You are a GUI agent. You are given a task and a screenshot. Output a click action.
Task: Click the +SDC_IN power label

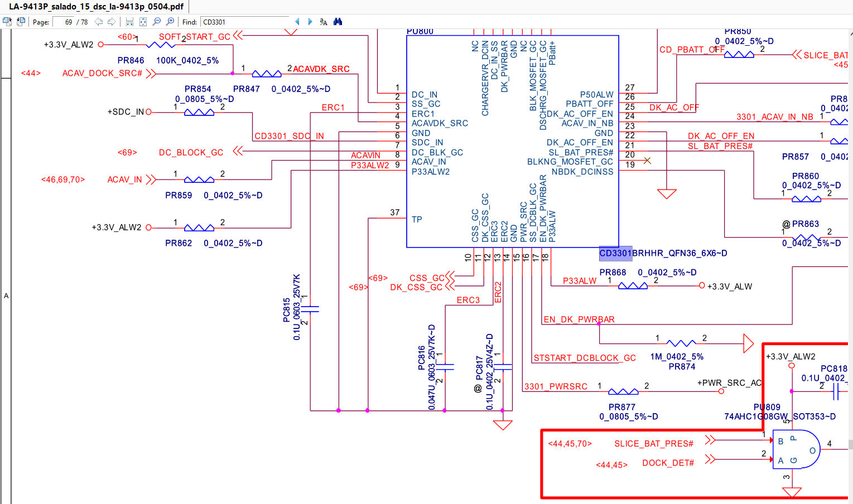click(x=126, y=112)
